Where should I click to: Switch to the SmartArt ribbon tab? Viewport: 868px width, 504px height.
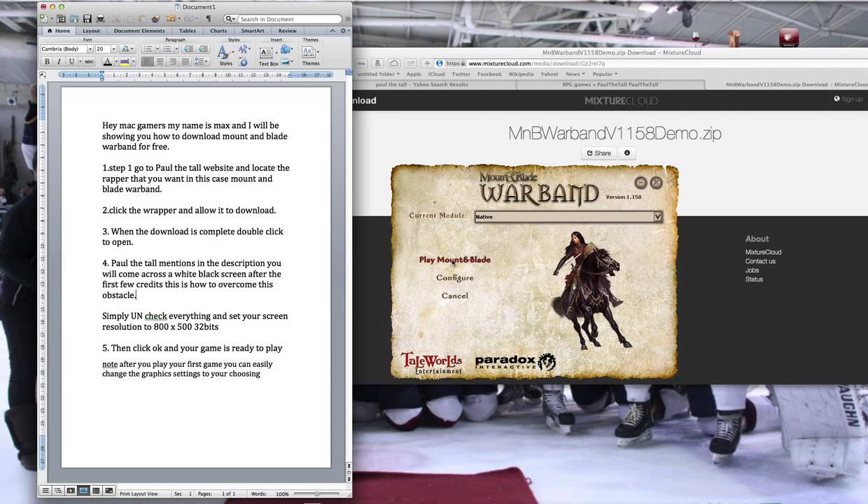pyautogui.click(x=253, y=31)
